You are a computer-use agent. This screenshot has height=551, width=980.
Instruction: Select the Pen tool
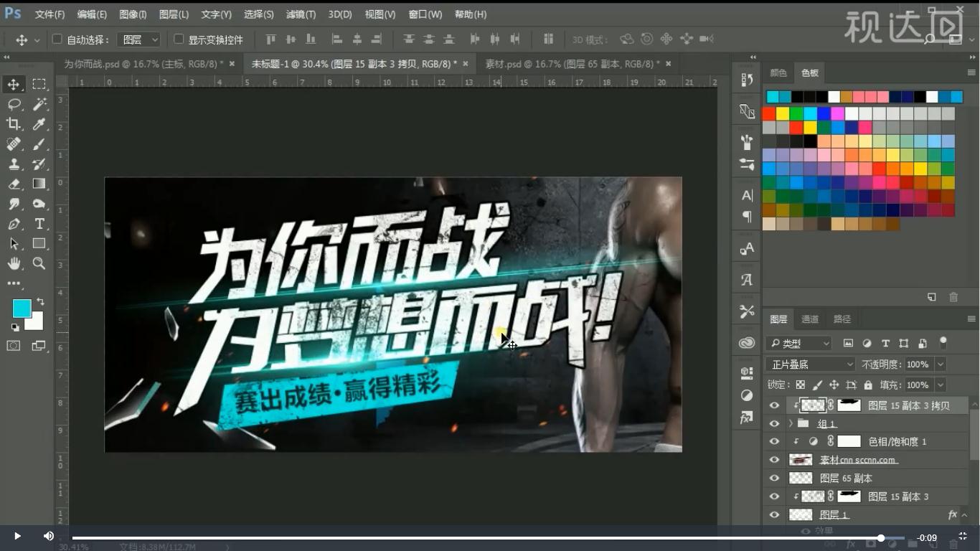[x=13, y=223]
